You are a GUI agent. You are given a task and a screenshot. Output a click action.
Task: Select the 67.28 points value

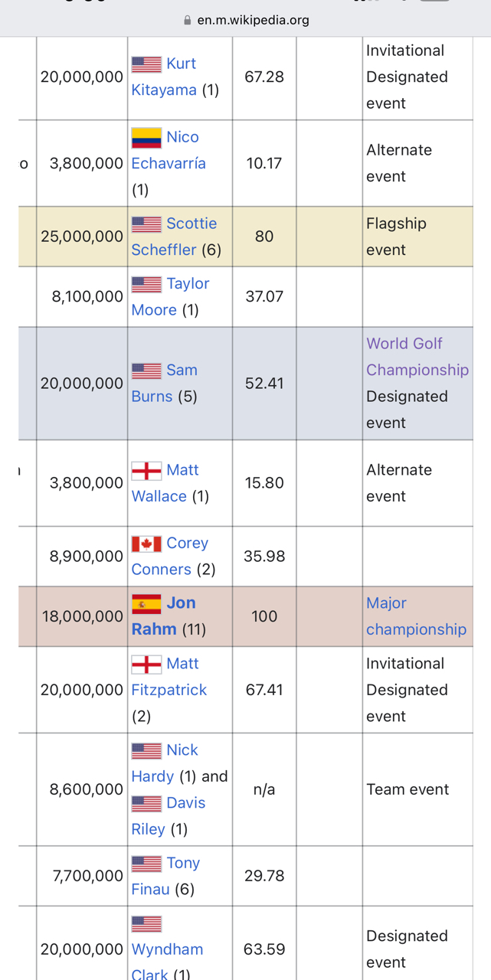tap(264, 77)
